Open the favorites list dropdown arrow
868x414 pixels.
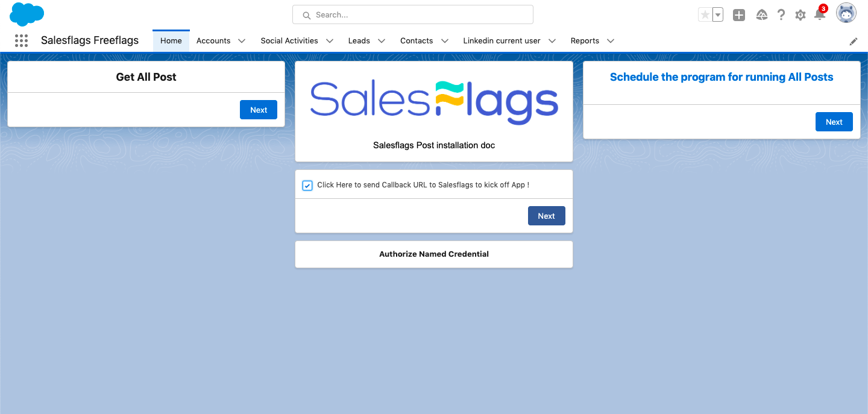tap(718, 15)
